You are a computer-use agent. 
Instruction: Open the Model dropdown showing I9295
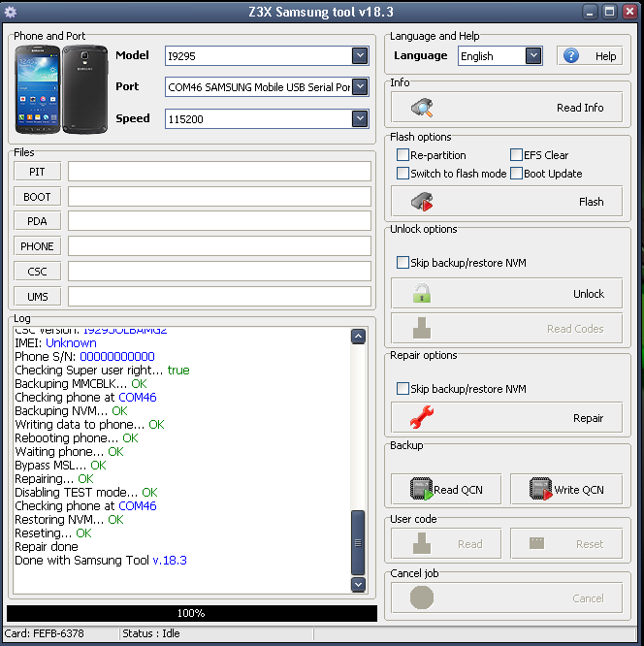(360, 56)
